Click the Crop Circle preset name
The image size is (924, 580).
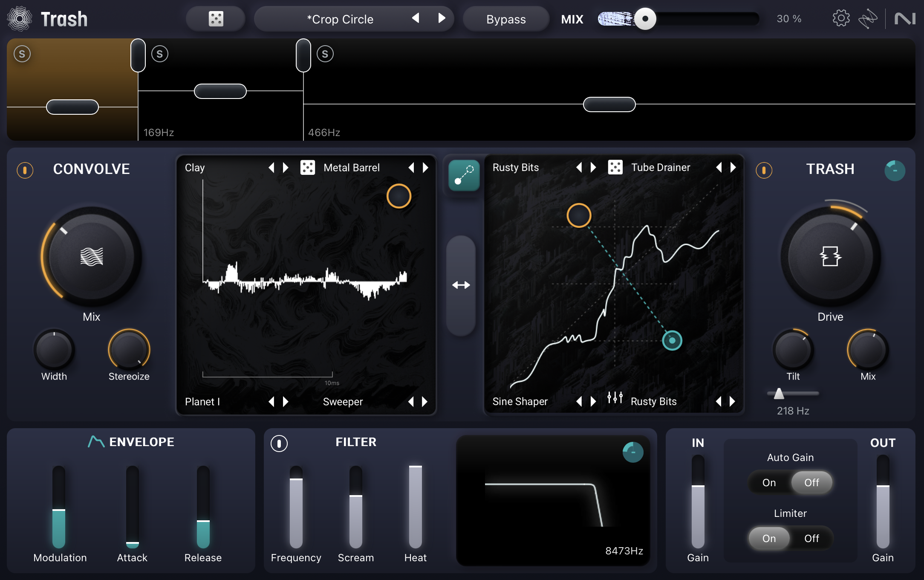tap(340, 19)
